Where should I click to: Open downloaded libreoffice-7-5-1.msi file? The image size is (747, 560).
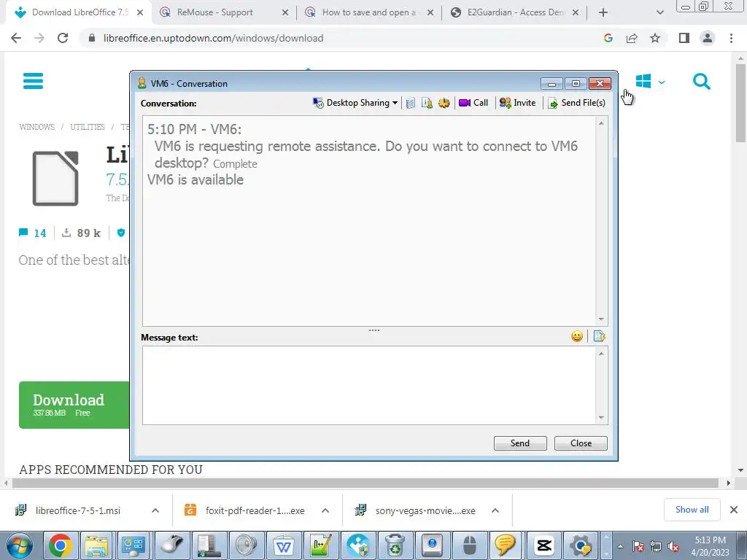77,510
